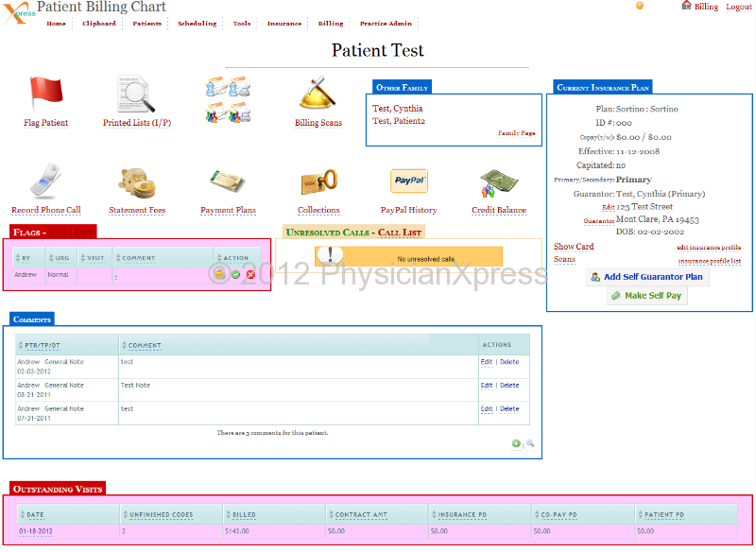Click the Record Phone Call icon
This screenshot has height=552, width=756.
pos(45,182)
